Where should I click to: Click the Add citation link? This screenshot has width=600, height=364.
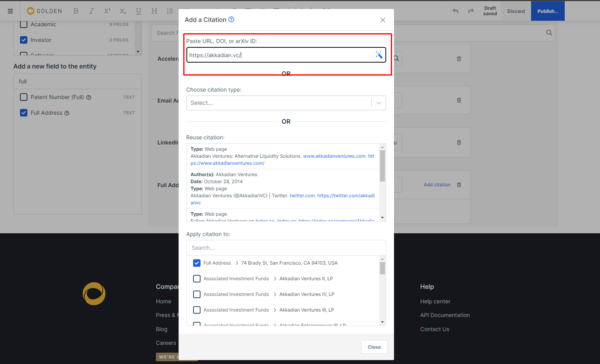tap(437, 185)
